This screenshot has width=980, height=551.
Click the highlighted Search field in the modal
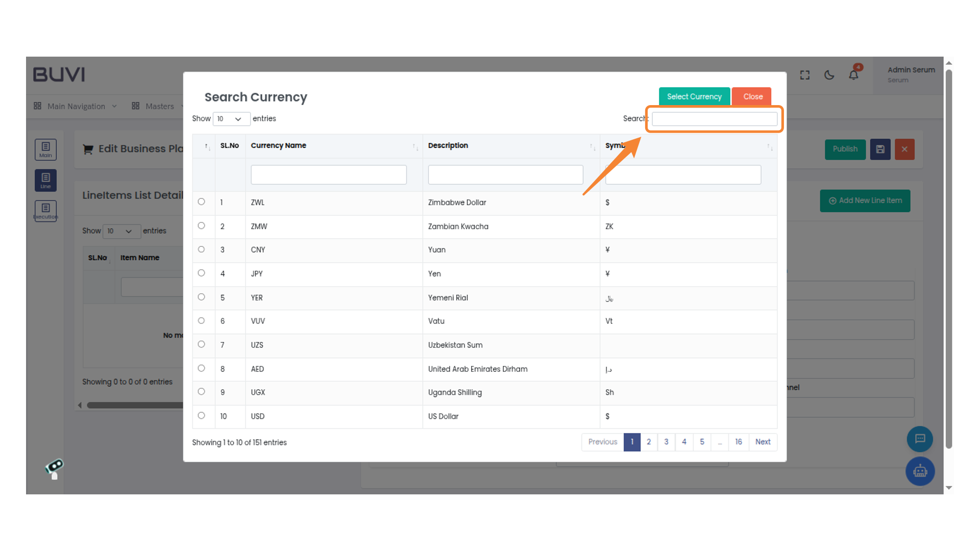coord(714,118)
